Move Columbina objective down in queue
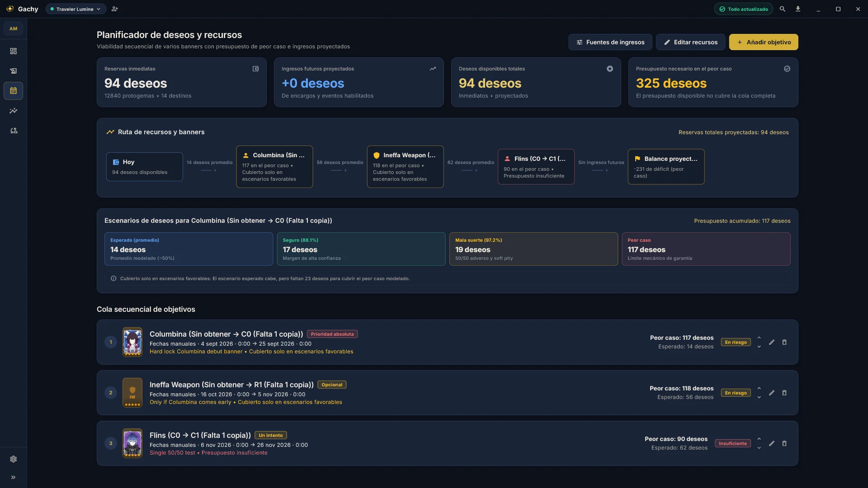 coord(759,347)
